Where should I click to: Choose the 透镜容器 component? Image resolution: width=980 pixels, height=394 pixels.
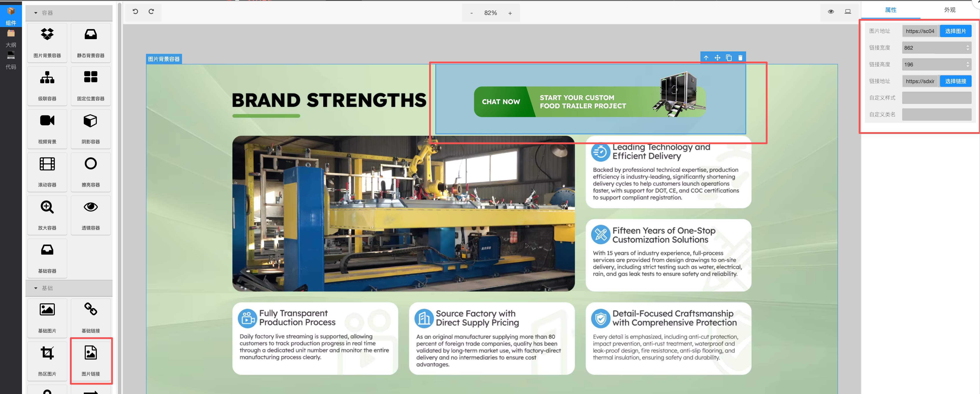(91, 215)
